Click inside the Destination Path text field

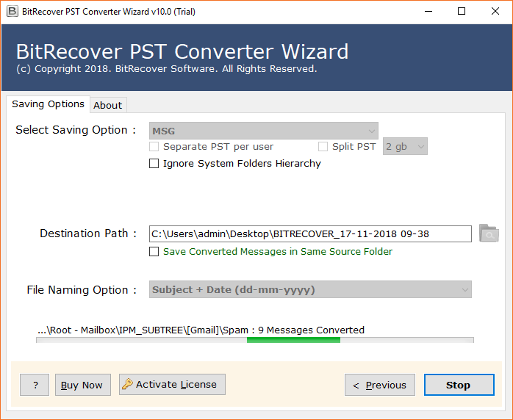tap(309, 233)
